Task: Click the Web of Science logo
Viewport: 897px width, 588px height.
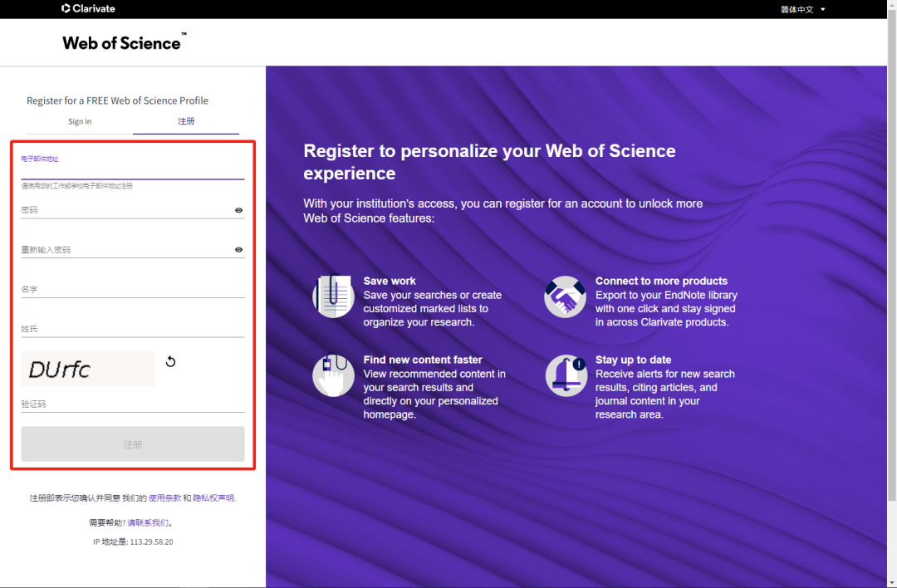Action: point(124,42)
